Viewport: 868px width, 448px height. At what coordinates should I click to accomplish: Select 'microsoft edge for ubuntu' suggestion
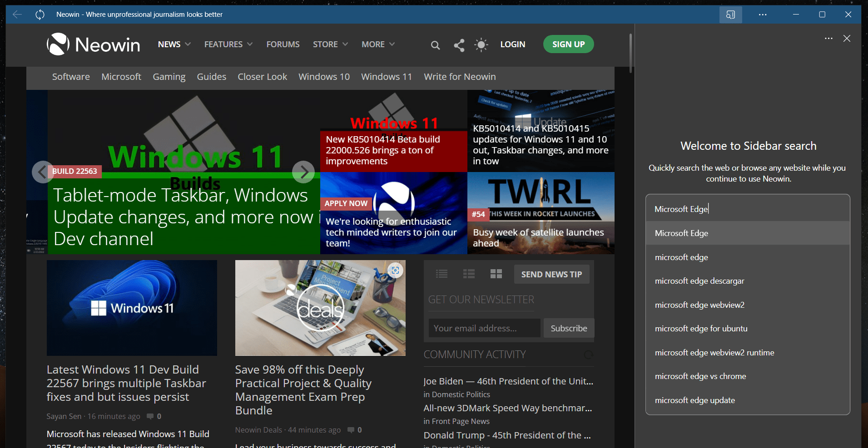[748, 329]
